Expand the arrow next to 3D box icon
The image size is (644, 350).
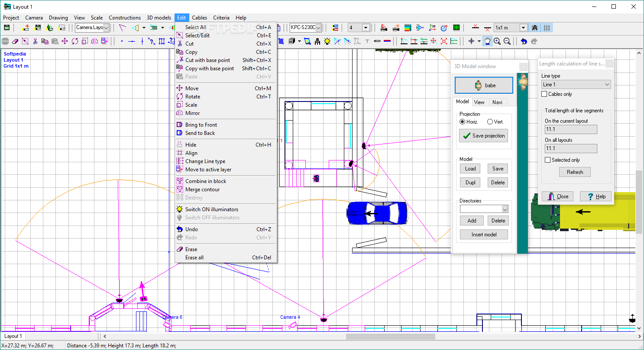(299, 41)
